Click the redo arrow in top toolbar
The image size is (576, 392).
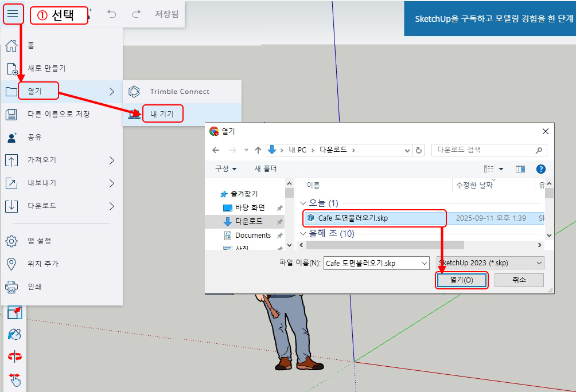(137, 14)
